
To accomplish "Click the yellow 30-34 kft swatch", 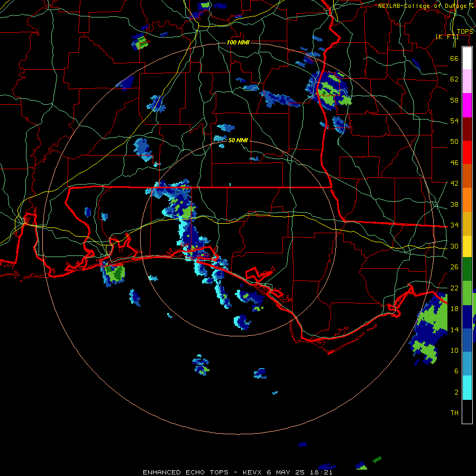I will [467, 246].
